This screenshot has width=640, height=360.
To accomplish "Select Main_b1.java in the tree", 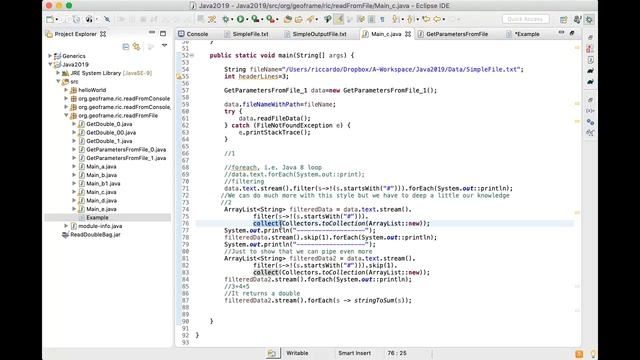I will click(x=103, y=183).
